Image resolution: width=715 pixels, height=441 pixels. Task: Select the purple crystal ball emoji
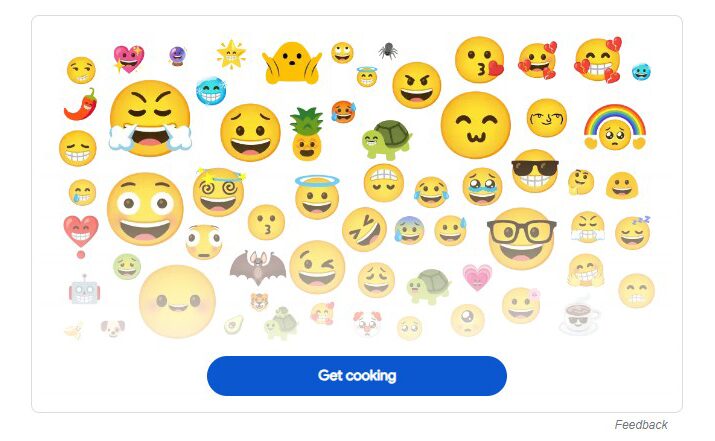click(177, 56)
